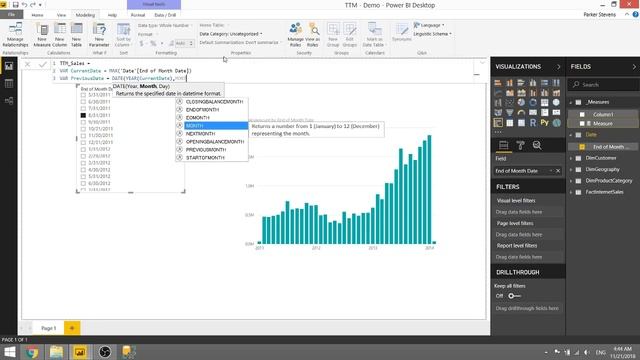Open the Data / Drill ribbon tab
The image size is (640, 360).
[165, 15]
